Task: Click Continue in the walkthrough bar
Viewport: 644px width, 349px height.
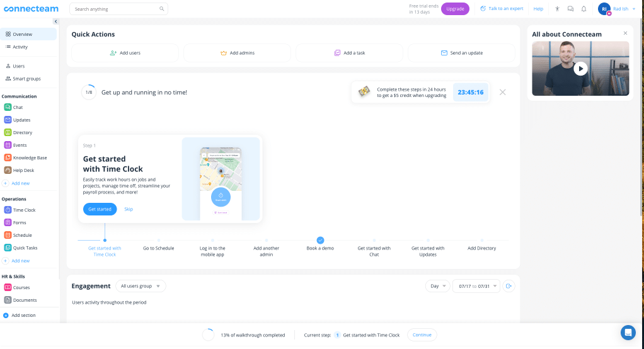Action: pos(422,335)
